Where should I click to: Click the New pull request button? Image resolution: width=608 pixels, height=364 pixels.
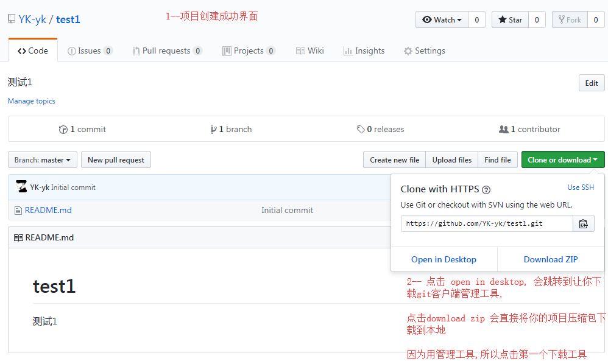click(116, 159)
